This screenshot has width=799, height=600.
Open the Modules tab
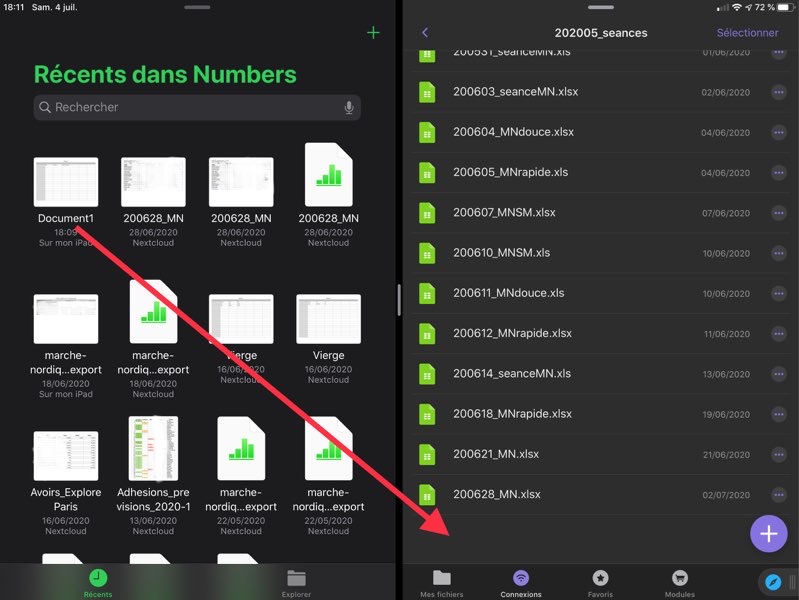[x=680, y=583]
